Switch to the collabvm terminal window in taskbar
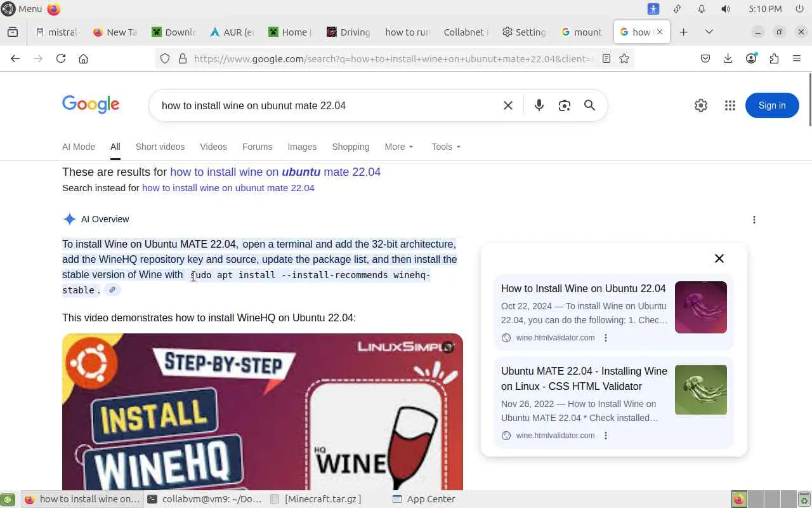This screenshot has height=508, width=812. click(x=205, y=499)
